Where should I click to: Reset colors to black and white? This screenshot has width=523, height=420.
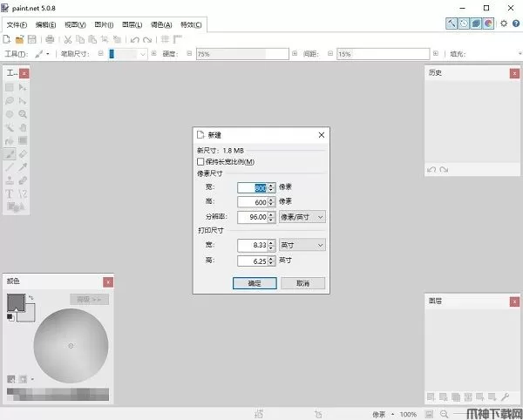pyautogui.click(x=10, y=317)
